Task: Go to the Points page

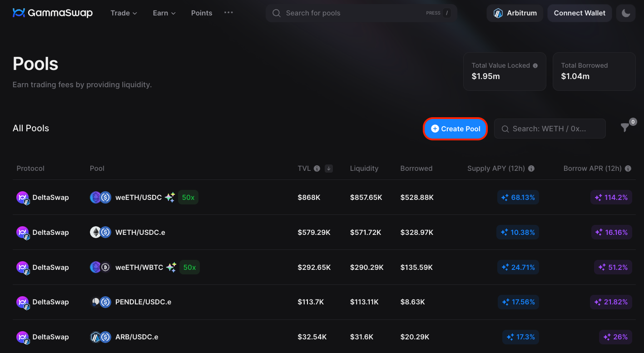Action: (202, 13)
